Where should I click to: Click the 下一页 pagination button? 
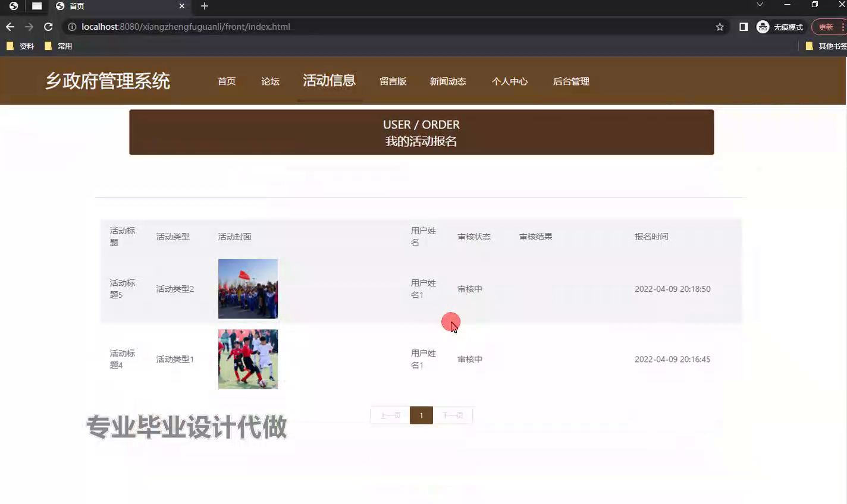tap(453, 415)
